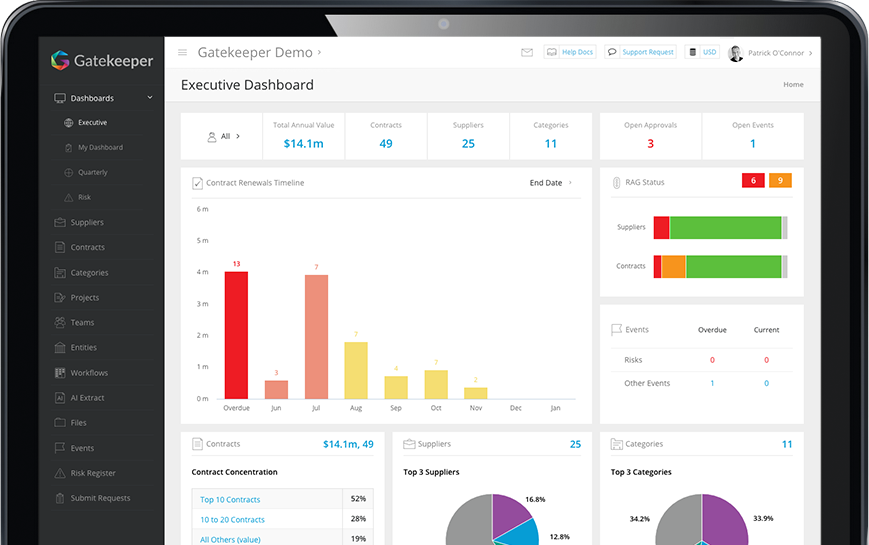Click the Gatekeeper logo icon
This screenshot has height=545, width=869.
pyautogui.click(x=60, y=61)
